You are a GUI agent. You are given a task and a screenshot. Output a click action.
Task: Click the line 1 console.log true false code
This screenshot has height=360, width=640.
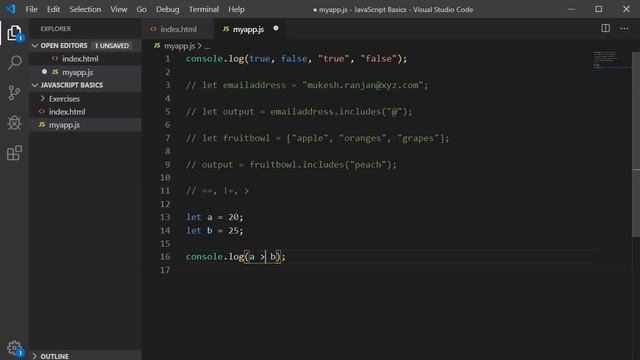296,58
